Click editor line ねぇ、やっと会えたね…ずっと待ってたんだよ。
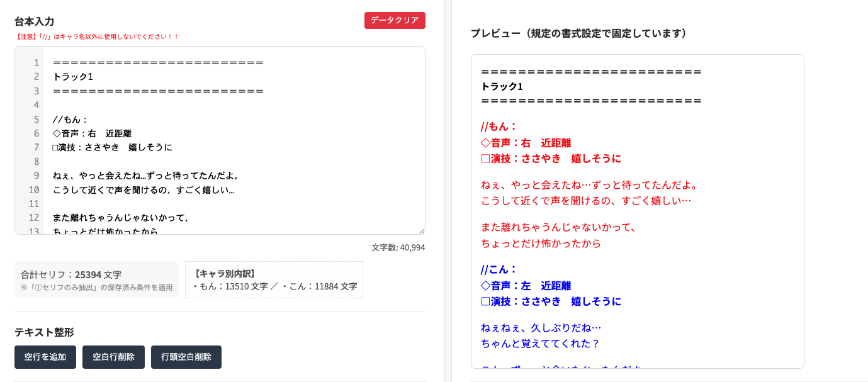 coord(146,176)
